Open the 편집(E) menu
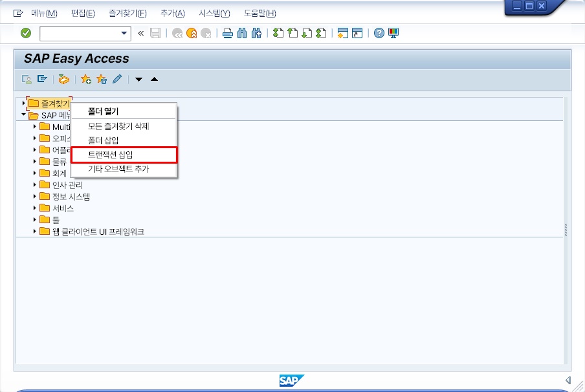585x392 pixels. pos(83,14)
